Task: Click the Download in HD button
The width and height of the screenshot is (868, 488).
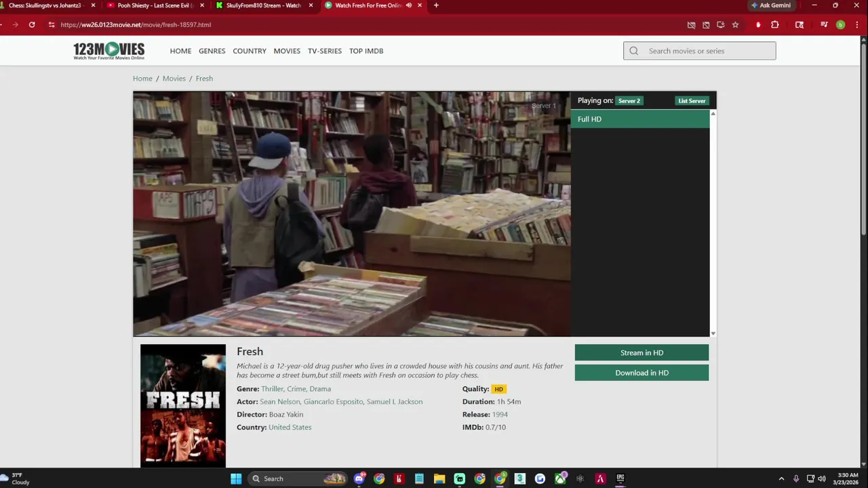Action: [x=642, y=373]
